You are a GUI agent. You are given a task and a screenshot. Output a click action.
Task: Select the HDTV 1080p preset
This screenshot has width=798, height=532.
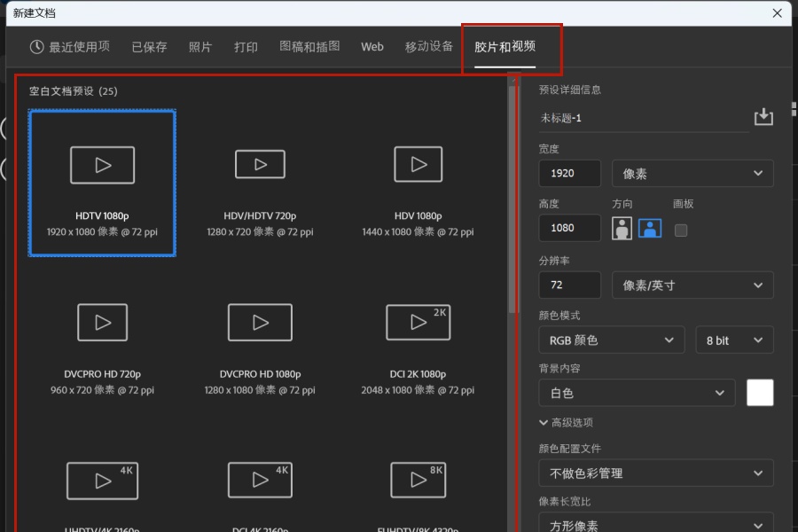coord(102,183)
